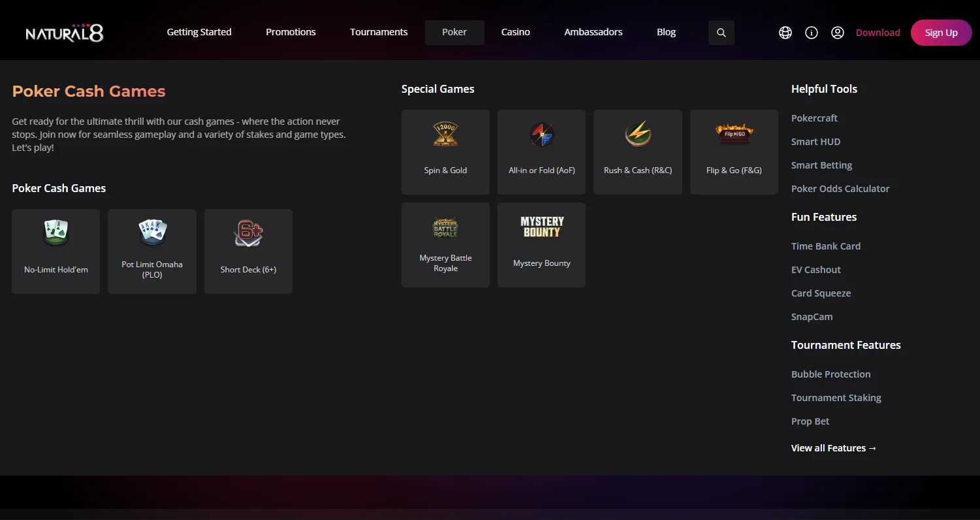Click the Download link
The image size is (980, 520).
coord(878,33)
